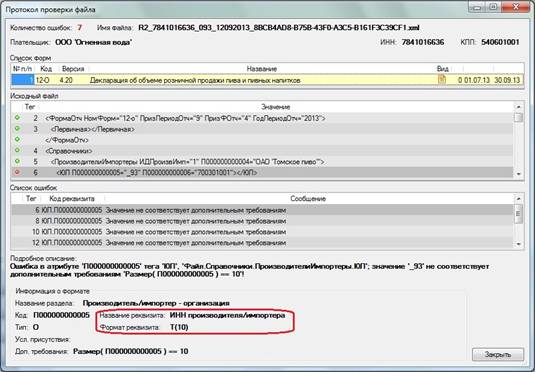Click green status icon of tag 3 row
The image size is (535, 372).
[17, 129]
